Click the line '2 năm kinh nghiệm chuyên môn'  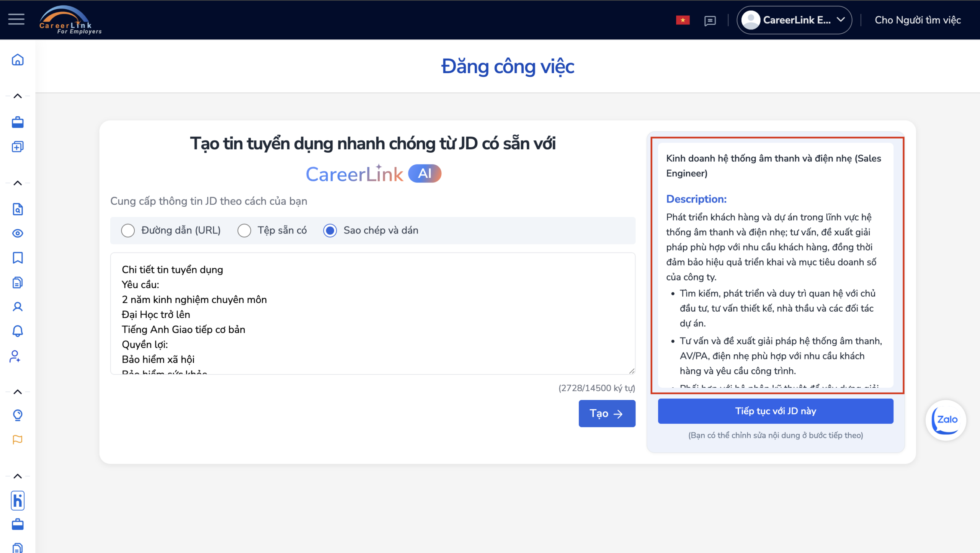click(x=194, y=299)
